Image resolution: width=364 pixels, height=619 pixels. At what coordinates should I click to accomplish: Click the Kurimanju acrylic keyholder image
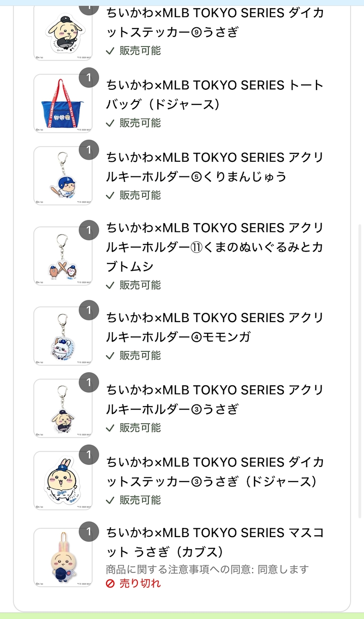tap(63, 176)
